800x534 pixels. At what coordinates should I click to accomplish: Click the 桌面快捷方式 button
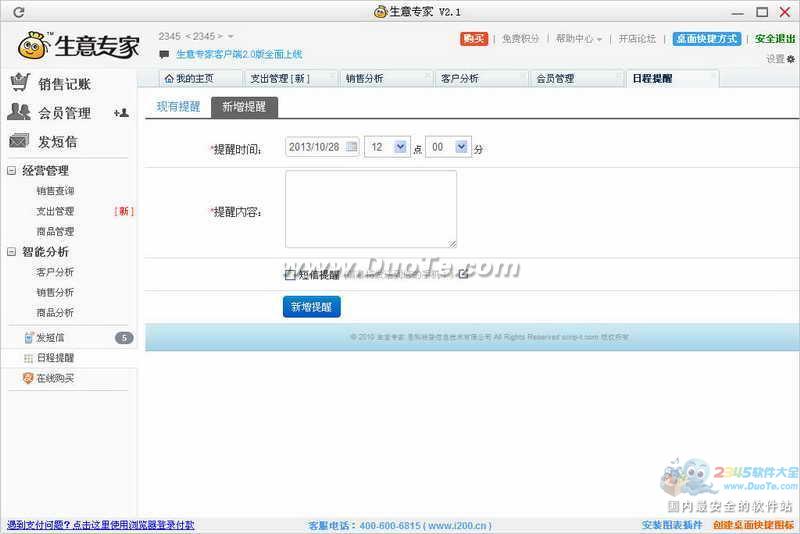[707, 39]
